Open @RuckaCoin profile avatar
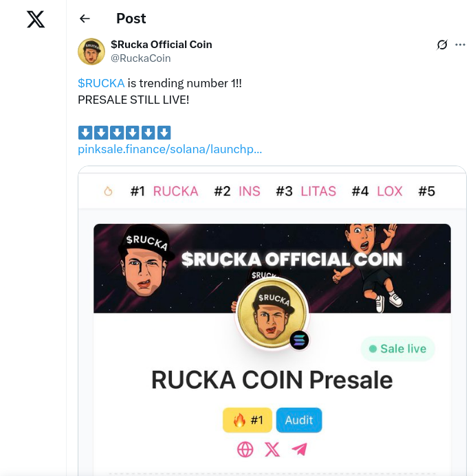Image resolution: width=473 pixels, height=476 pixels. point(91,52)
